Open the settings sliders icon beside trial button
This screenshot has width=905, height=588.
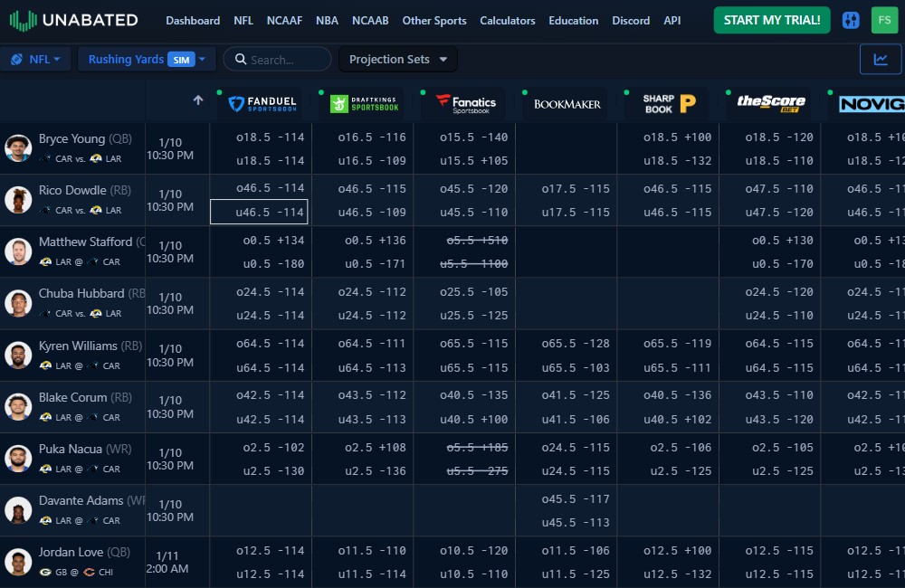(850, 19)
